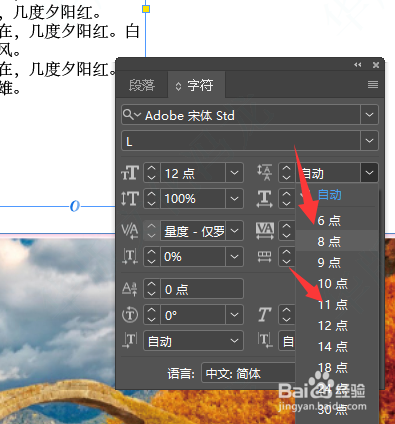Click the kerning V/A icon
The image size is (395, 424).
(x=130, y=231)
